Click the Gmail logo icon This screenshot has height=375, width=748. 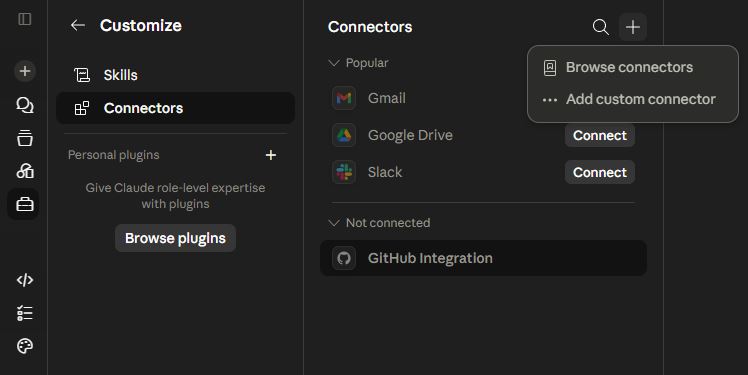343,98
